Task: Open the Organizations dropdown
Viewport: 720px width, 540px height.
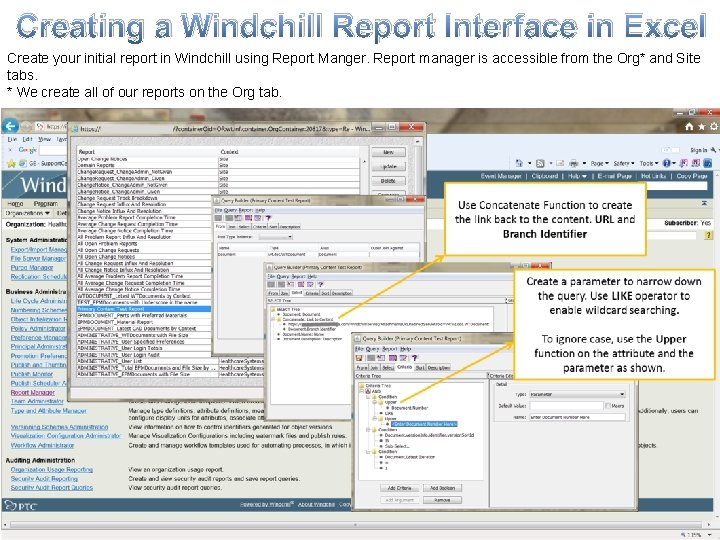Action: [x=27, y=213]
